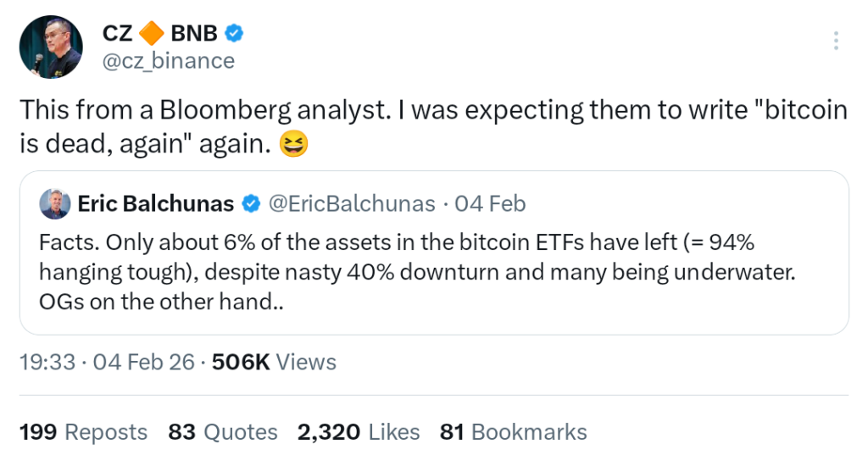This screenshot has width=868, height=455.
Task: Open the three-dot more options menu
Action: (836, 41)
